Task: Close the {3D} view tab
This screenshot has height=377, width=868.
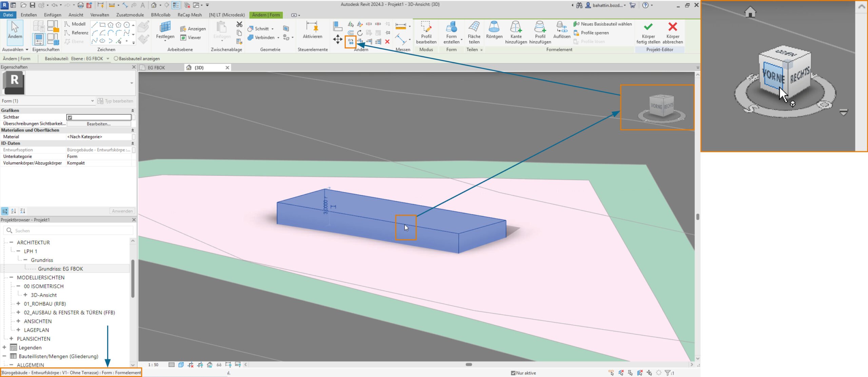Action: pyautogui.click(x=228, y=68)
